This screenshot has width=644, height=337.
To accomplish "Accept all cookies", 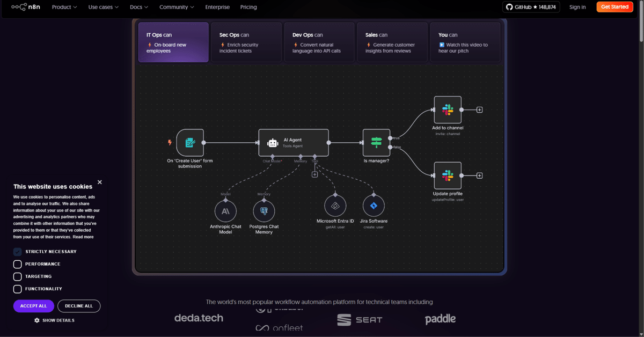I will (34, 306).
